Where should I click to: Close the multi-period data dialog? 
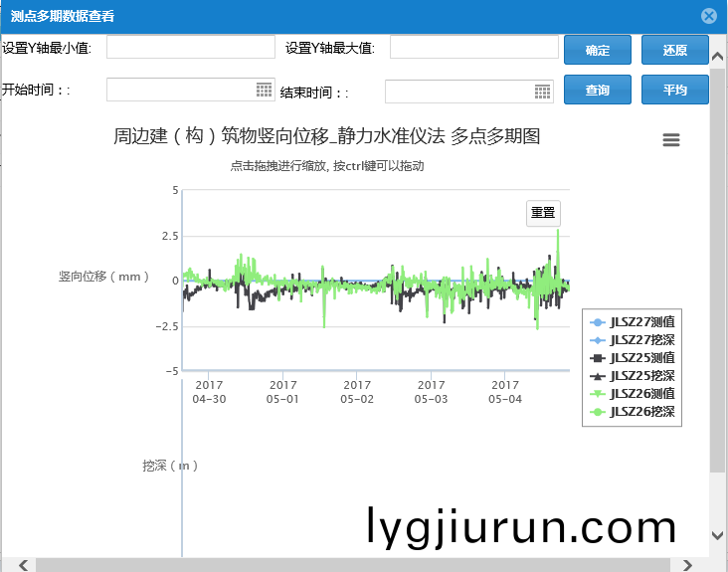point(709,16)
